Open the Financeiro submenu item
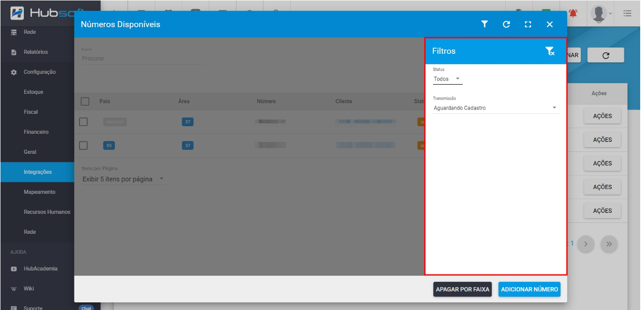644x310 pixels. (x=36, y=132)
